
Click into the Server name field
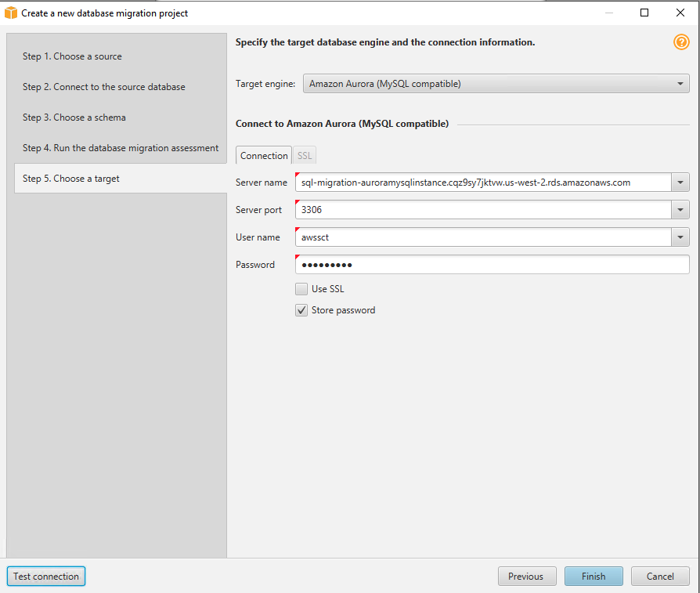[483, 183]
